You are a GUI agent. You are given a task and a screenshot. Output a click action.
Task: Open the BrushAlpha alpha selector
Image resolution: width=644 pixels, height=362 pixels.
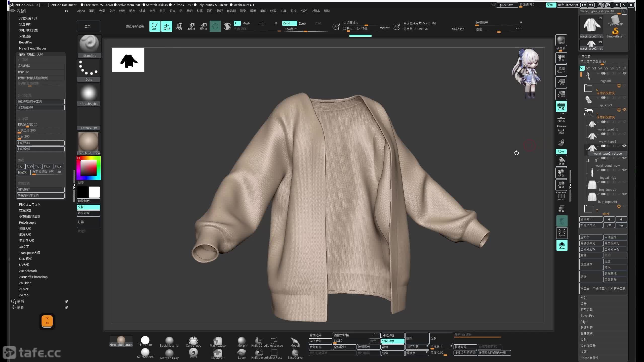click(89, 94)
